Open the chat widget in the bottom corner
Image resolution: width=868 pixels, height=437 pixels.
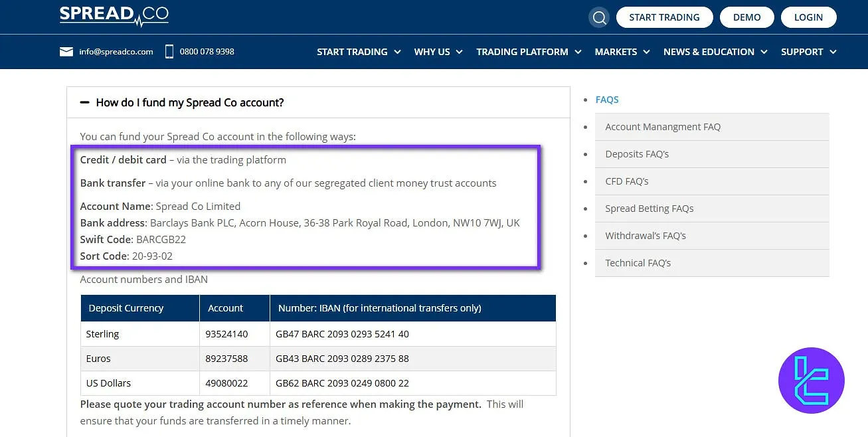tap(811, 381)
